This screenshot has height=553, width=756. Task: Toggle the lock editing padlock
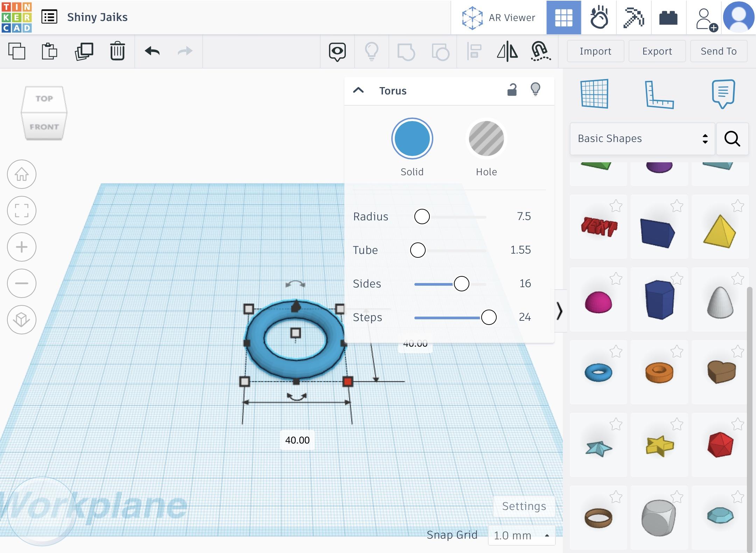512,90
